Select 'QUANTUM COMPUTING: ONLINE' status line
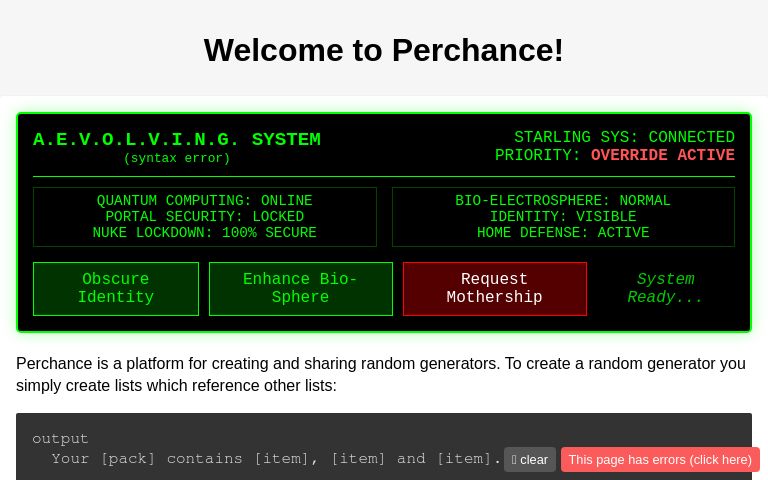This screenshot has height=480, width=768. pos(204,200)
